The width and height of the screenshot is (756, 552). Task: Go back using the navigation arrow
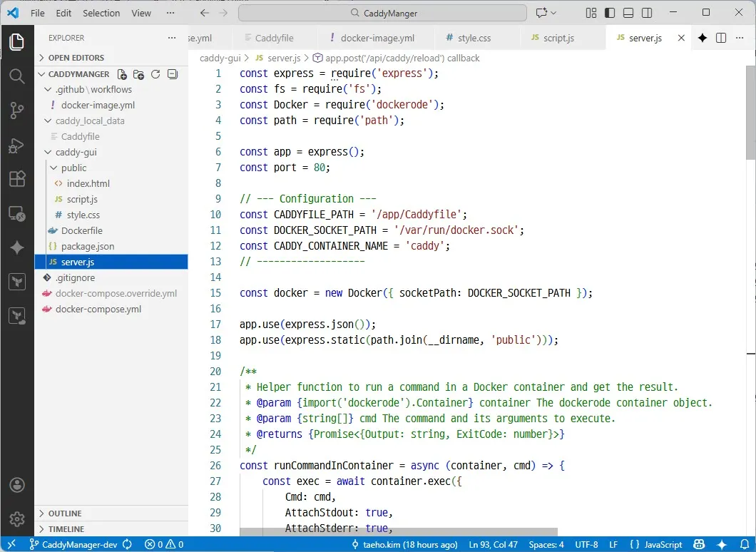[x=205, y=13]
